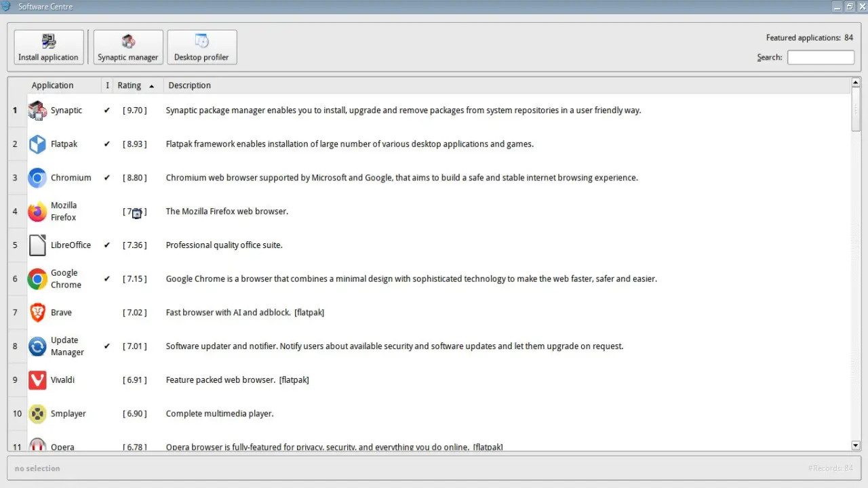Select the Brave lion icon
Screen dimensions: 868x488
tap(37, 312)
